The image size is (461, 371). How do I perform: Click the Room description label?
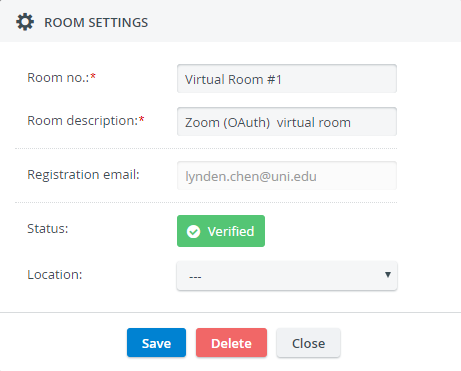[x=83, y=121]
